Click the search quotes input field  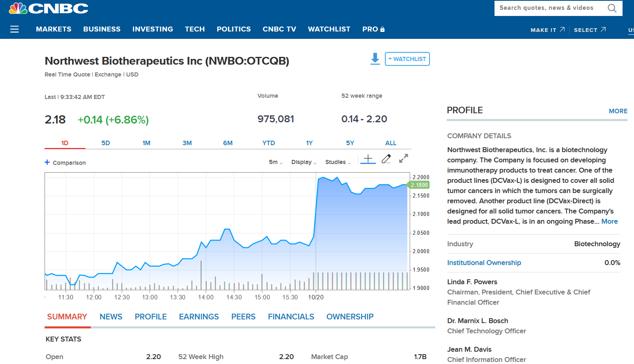click(548, 8)
